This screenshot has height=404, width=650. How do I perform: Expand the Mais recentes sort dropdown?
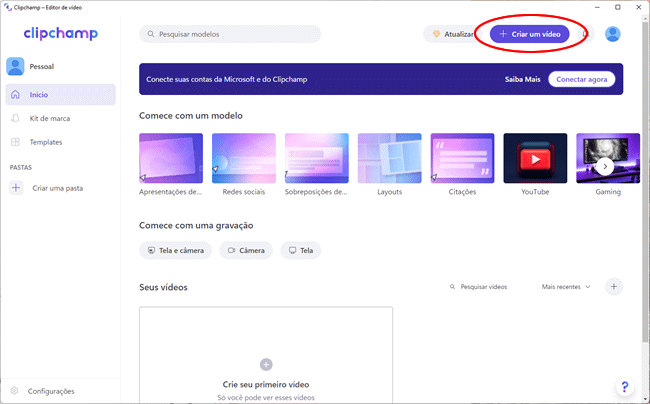tap(566, 287)
